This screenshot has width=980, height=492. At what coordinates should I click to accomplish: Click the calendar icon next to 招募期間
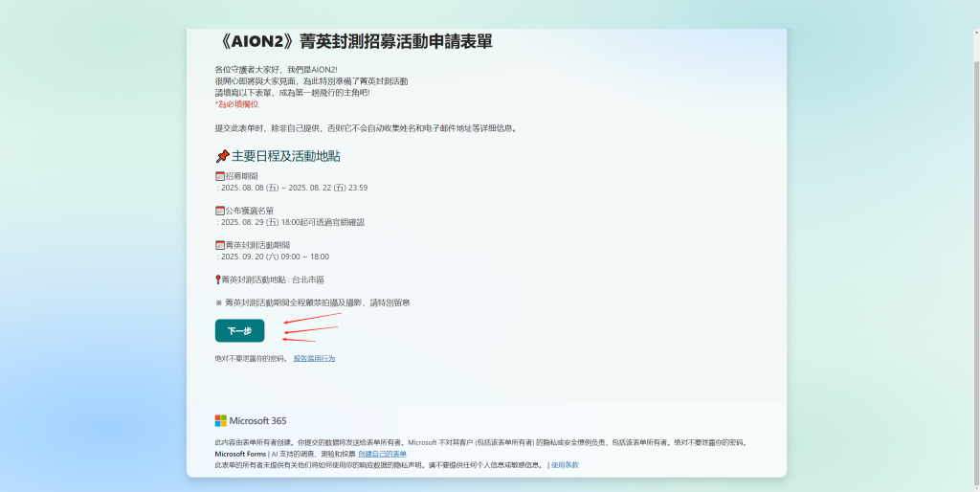point(220,176)
